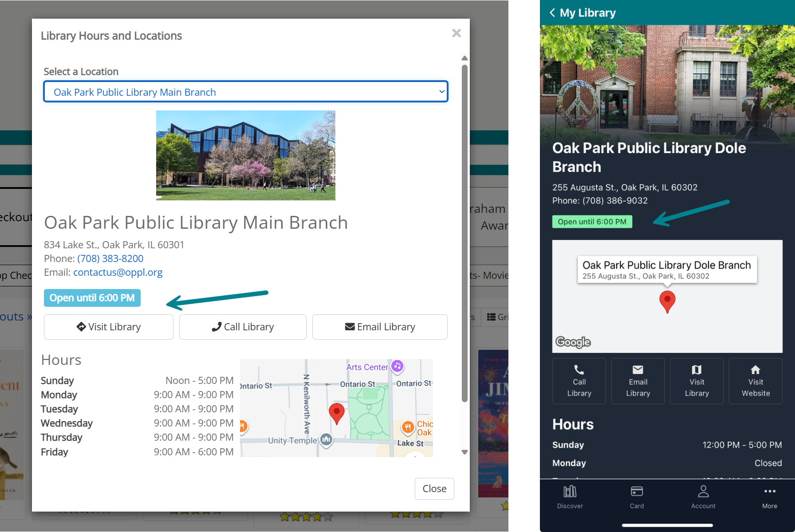This screenshot has height=532, width=795.
Task: Go back with My Library chevron in app
Action: 552,13
